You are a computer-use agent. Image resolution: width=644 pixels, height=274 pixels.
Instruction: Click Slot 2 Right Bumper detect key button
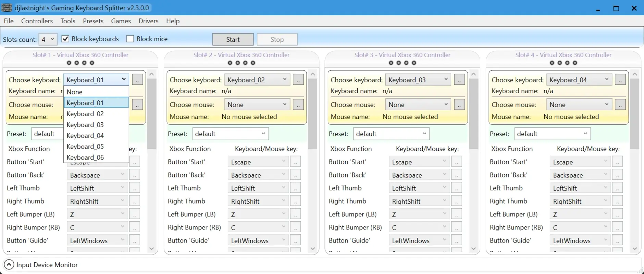(x=295, y=227)
